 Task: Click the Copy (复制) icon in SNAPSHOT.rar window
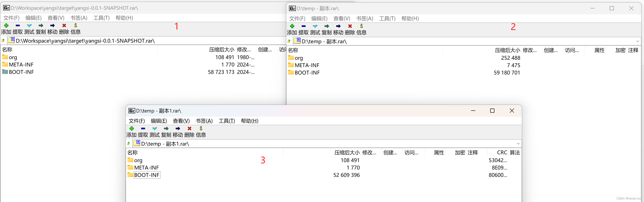(x=41, y=26)
